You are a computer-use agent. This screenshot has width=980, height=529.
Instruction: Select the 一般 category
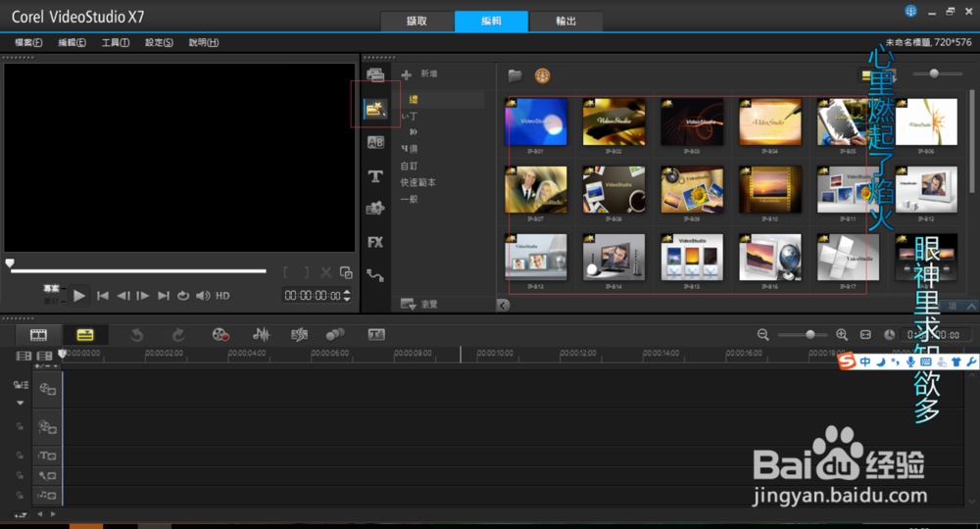(409, 199)
